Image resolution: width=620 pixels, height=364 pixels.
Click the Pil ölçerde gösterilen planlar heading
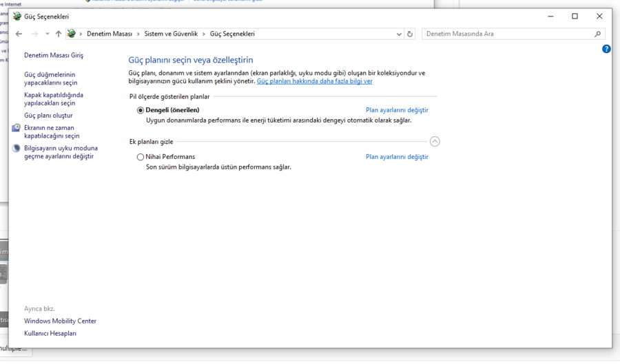click(x=169, y=97)
